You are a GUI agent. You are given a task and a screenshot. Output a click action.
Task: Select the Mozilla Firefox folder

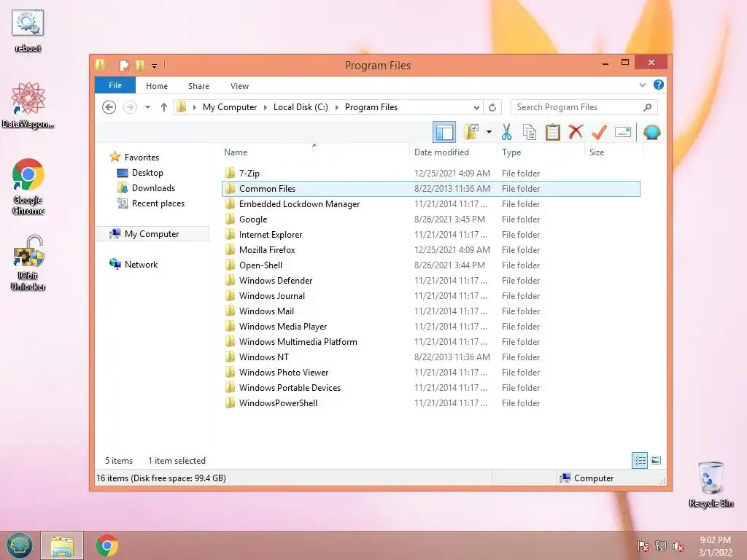point(431,249)
